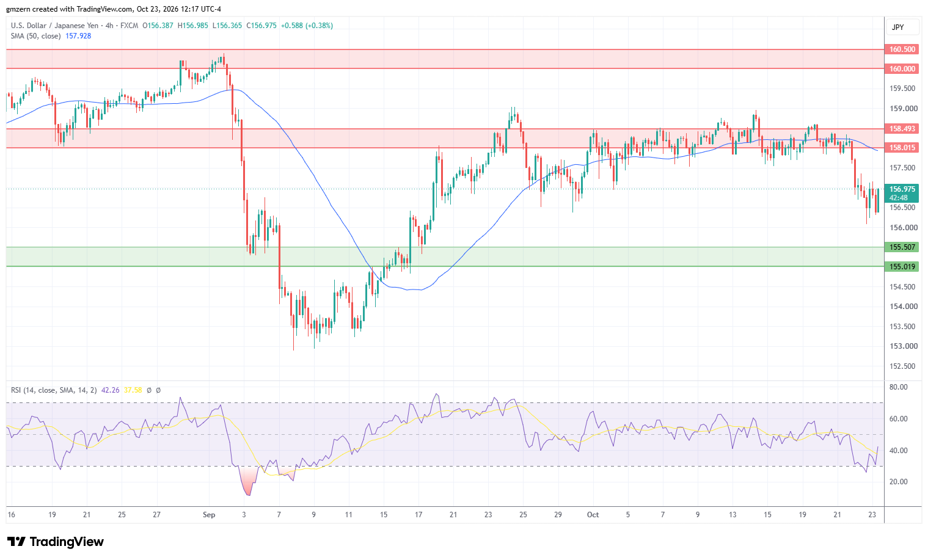This screenshot has height=560, width=928.
Task: Click the 29 date label on time axis
Action: click(558, 515)
